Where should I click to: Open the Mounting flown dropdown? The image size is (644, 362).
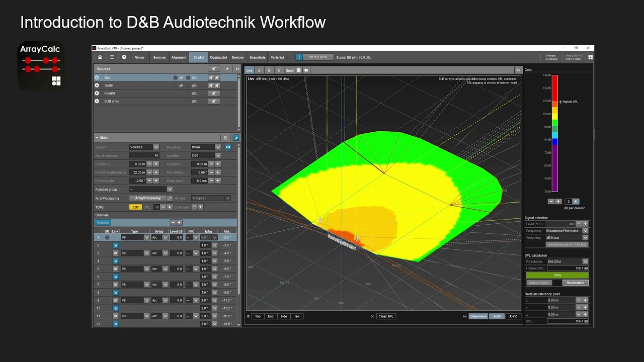(x=205, y=147)
